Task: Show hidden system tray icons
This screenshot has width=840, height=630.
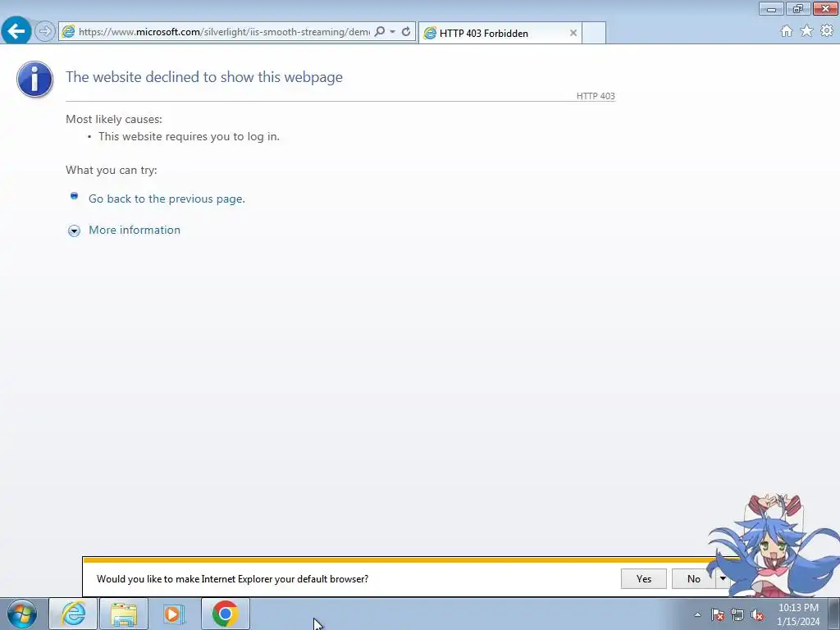Action: click(697, 614)
